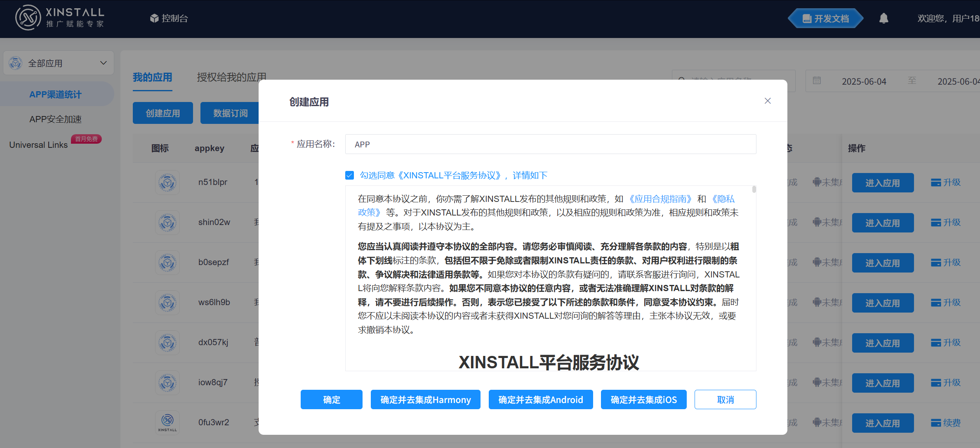Click the app icon for shin02w

(x=167, y=223)
